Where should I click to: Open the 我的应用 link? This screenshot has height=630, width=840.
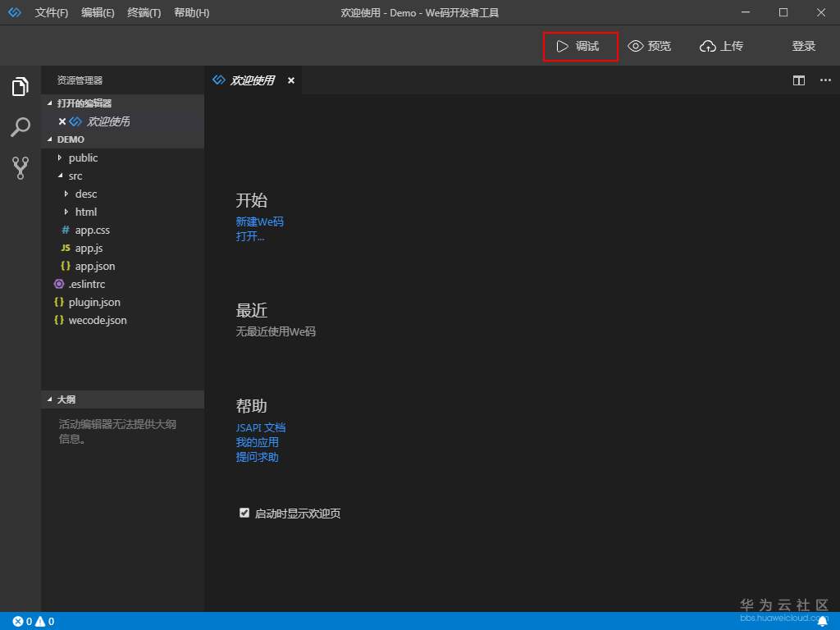pyautogui.click(x=257, y=442)
